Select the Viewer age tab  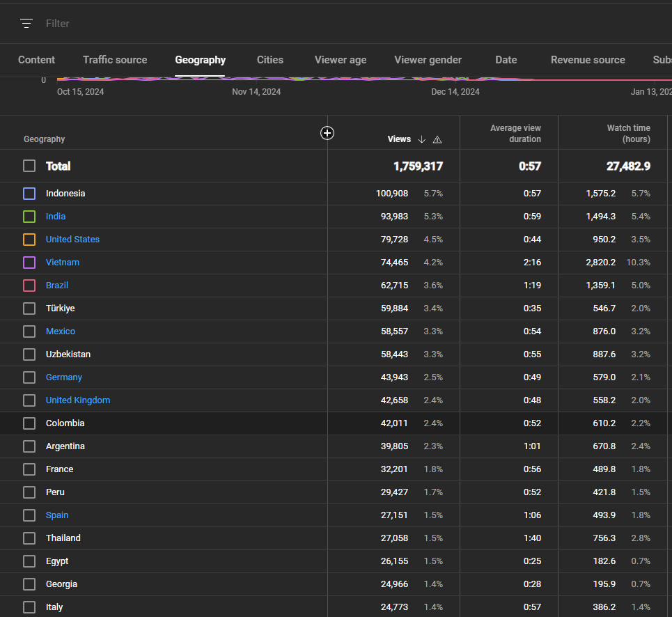(341, 60)
